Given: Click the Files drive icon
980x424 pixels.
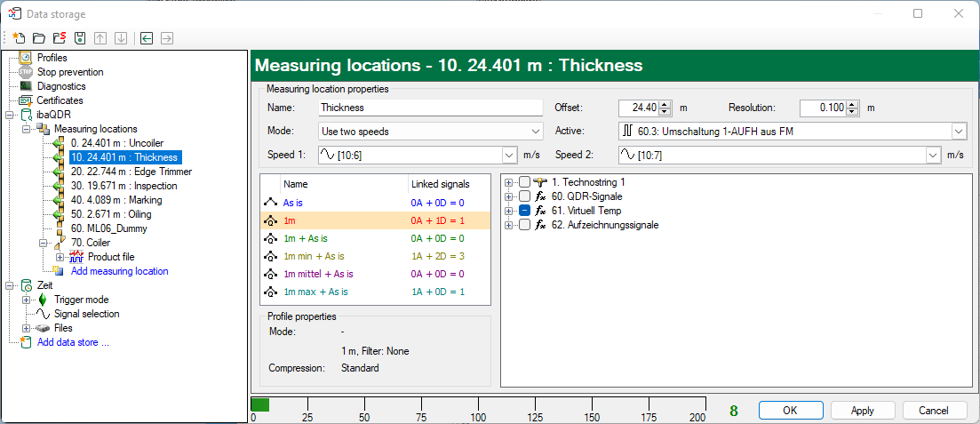Looking at the screenshot, I should point(43,328).
